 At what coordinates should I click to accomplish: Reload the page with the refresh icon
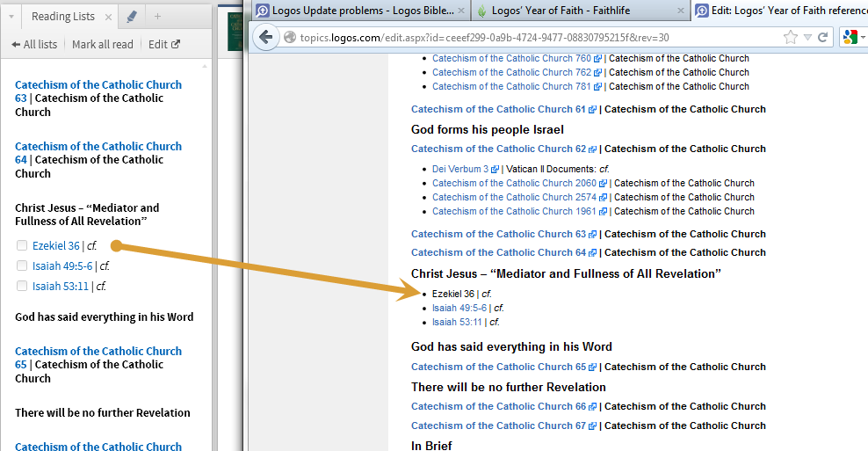click(x=822, y=37)
